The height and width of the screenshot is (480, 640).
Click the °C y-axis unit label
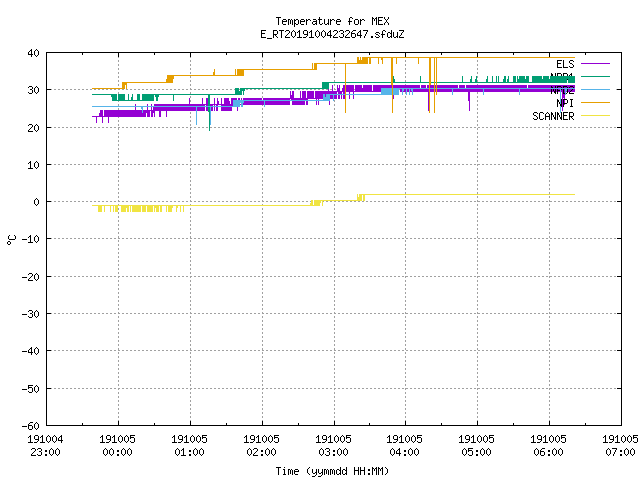point(12,240)
